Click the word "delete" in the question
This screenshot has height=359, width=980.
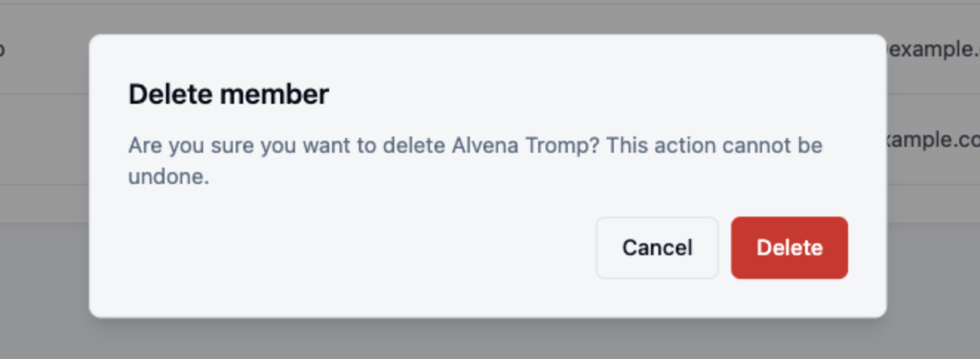pyautogui.click(x=414, y=145)
